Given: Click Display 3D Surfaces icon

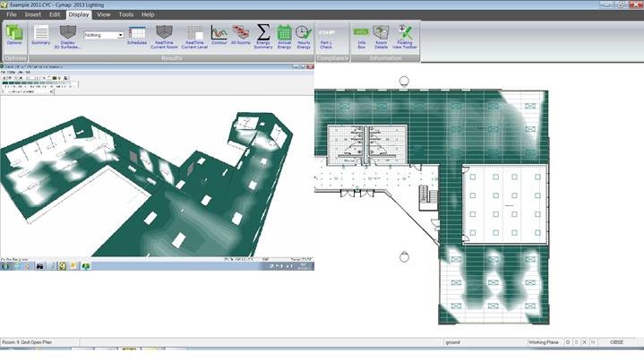Looking at the screenshot, I should [68, 37].
